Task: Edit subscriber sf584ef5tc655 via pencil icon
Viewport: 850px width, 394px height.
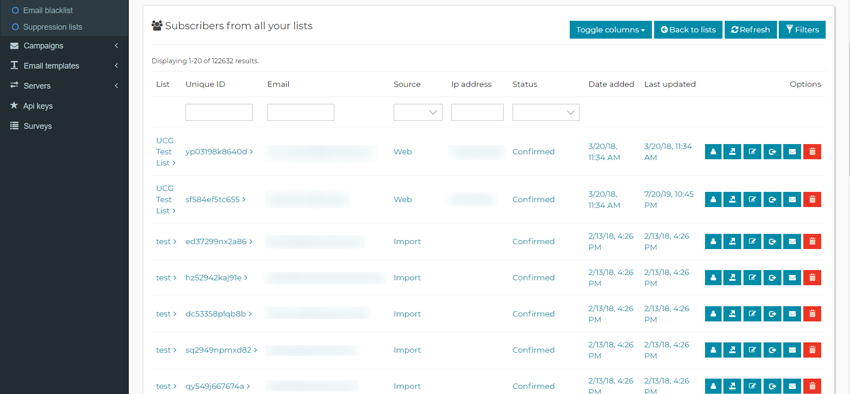Action: pos(752,199)
